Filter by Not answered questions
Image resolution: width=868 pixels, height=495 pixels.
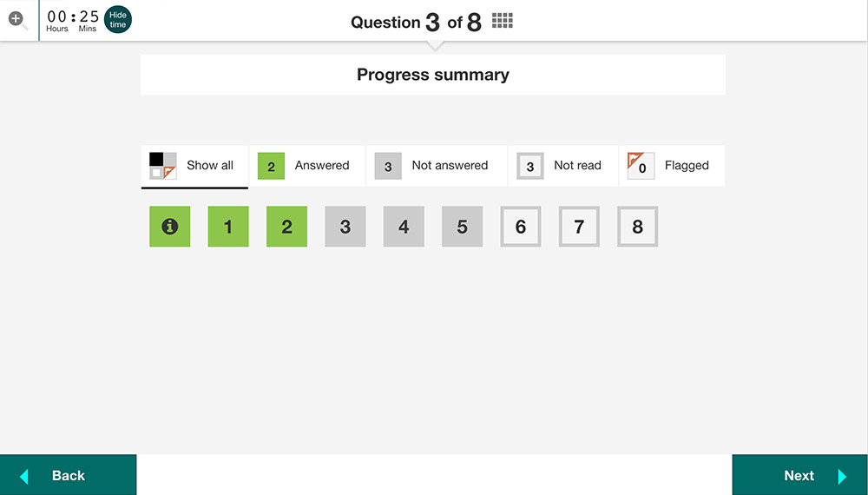tap(437, 166)
